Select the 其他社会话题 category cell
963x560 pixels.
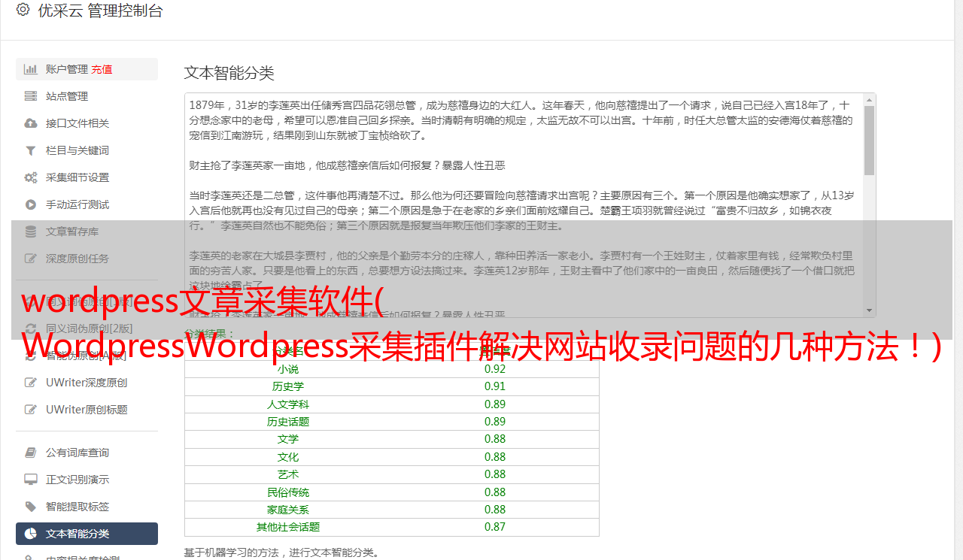[288, 527]
